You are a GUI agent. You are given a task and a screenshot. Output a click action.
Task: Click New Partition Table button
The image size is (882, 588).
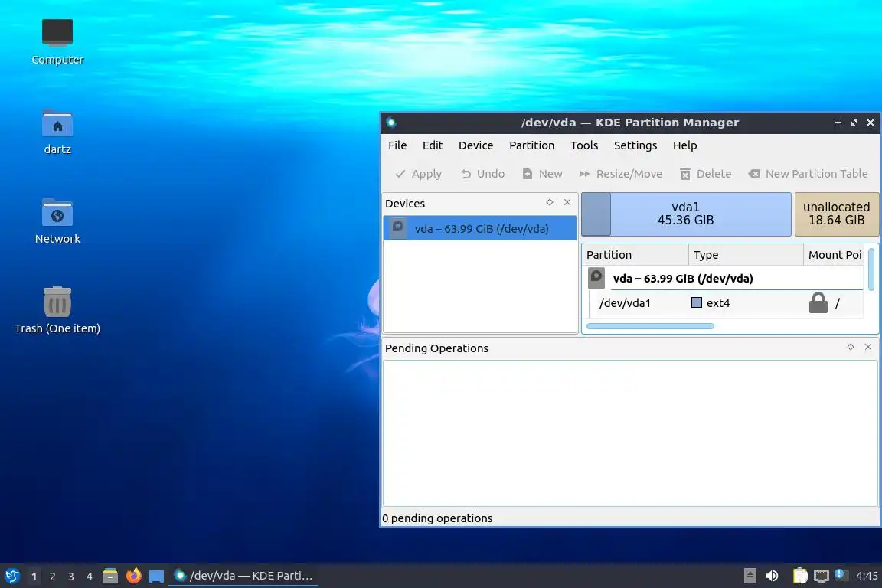coord(808,174)
